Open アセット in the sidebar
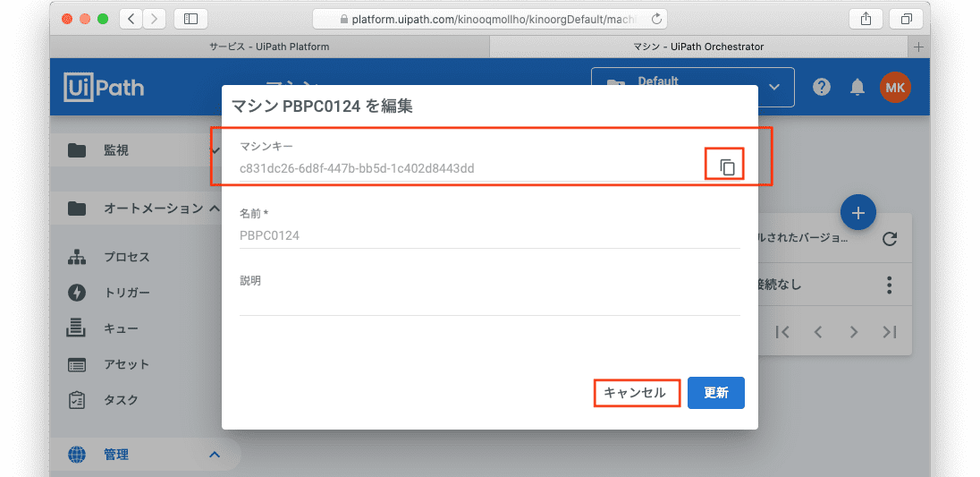Screen dimensions: 980x477 click(127, 364)
